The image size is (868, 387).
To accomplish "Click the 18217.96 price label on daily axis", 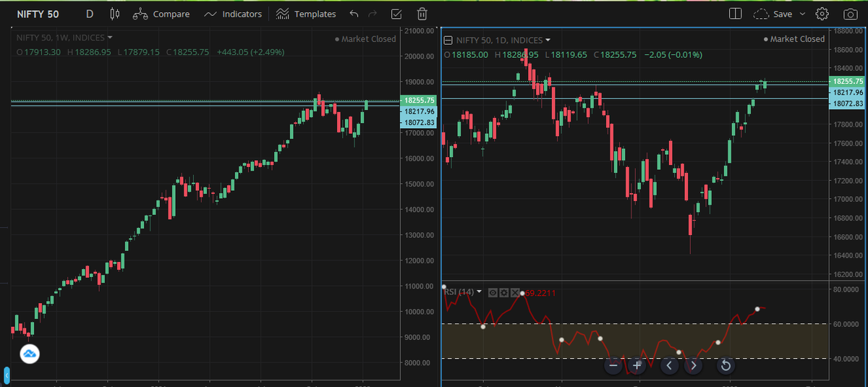I will click(x=847, y=93).
